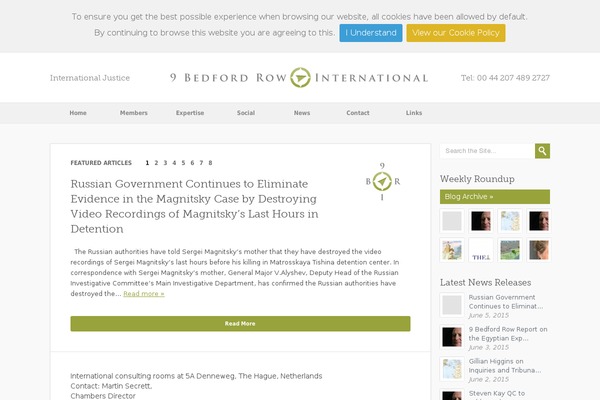600x400 pixels.
Task: Open the colorful illustration thumbnail in the lower Weekly Roundup row
Action: point(452,250)
